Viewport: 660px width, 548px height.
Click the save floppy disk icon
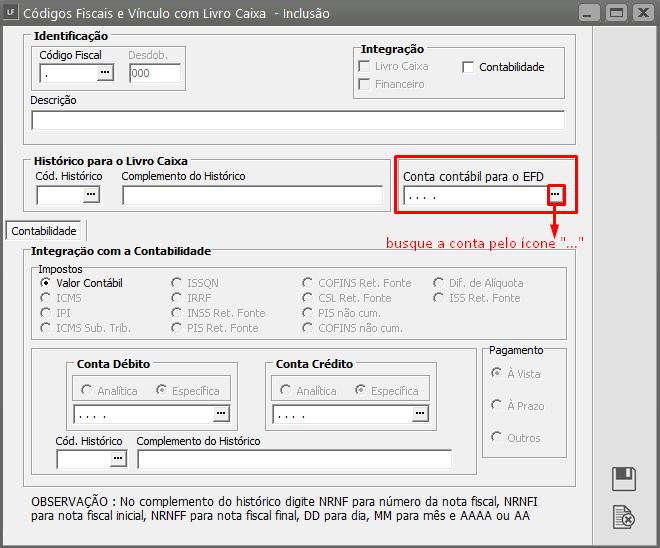coord(624,479)
